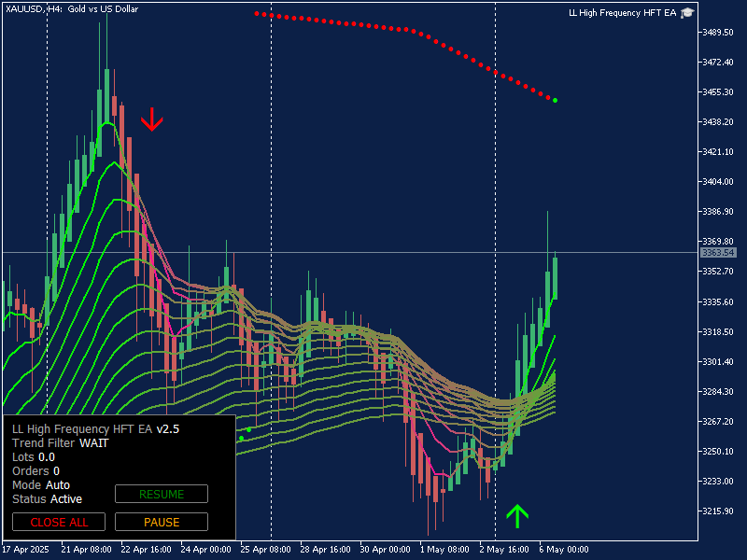
Task: Click the 3301.40 price scale label
Action: click(x=718, y=361)
